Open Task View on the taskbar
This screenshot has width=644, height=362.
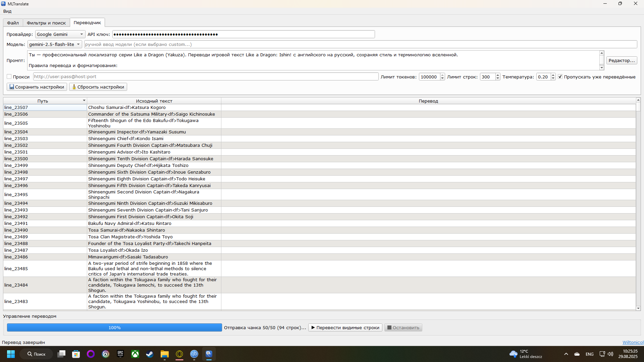tap(61, 354)
